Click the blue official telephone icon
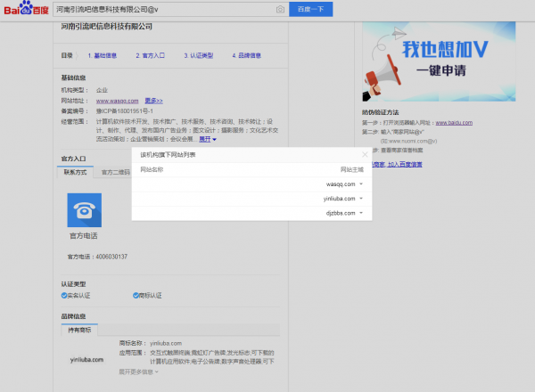The image size is (535, 392). [85, 210]
